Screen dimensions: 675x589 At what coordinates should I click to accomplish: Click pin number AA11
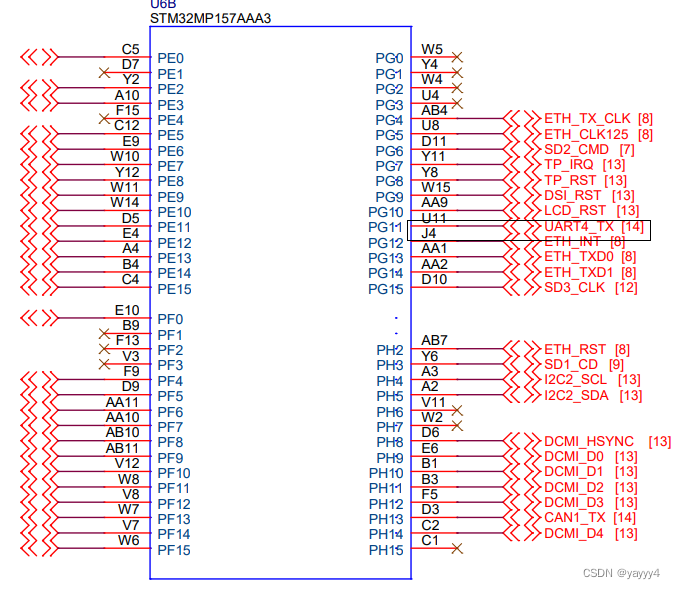tap(122, 403)
